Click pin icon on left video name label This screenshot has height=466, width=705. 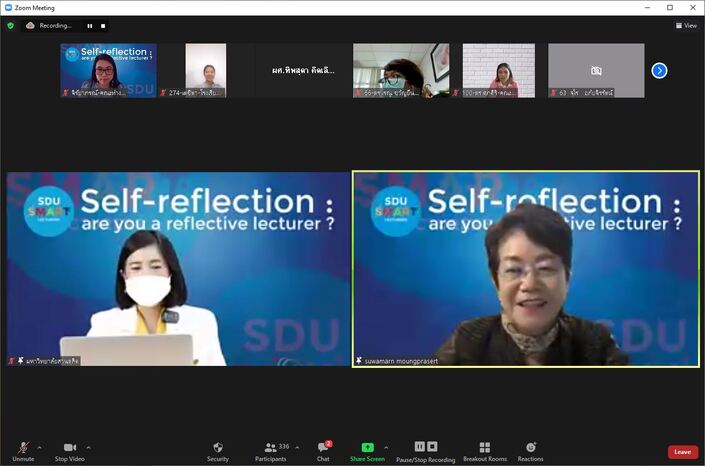21,361
